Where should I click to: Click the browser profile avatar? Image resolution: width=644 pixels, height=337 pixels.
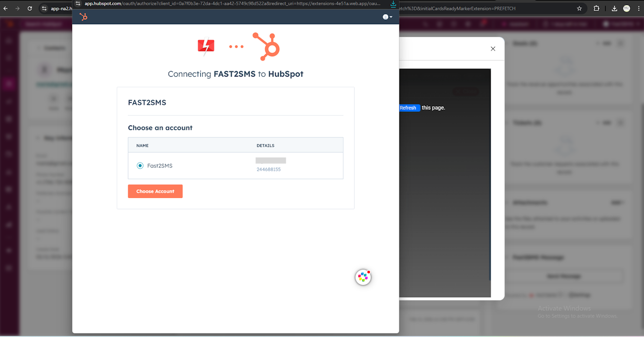626,8
